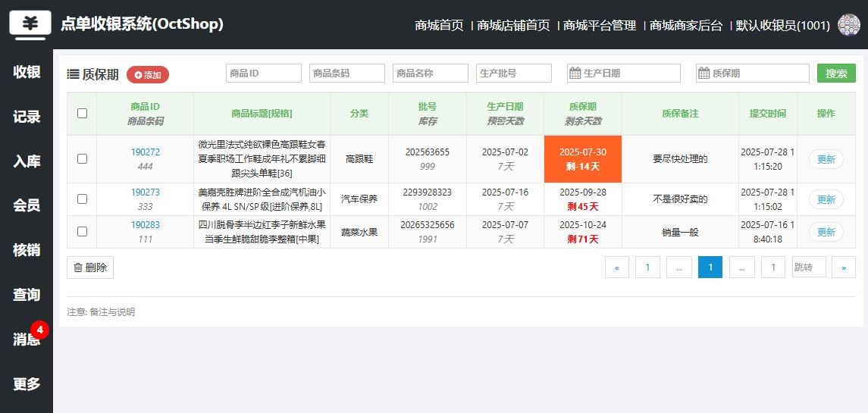
Task: Click the list icon beside 质保期 title
Action: pos(73,74)
